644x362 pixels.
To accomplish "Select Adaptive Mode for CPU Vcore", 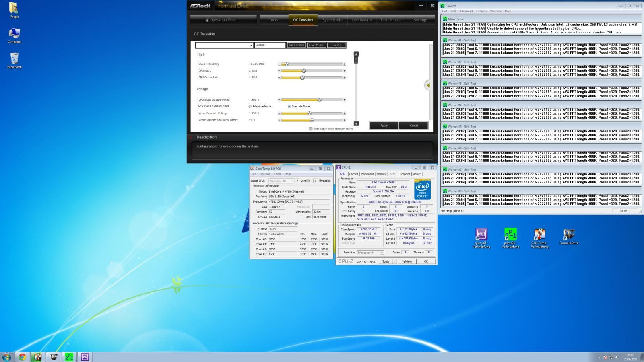I will point(250,107).
